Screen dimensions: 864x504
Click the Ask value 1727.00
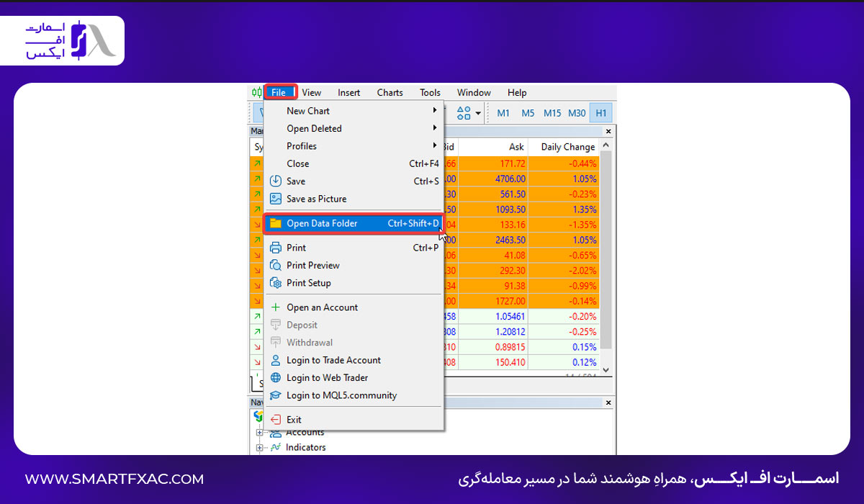(510, 301)
